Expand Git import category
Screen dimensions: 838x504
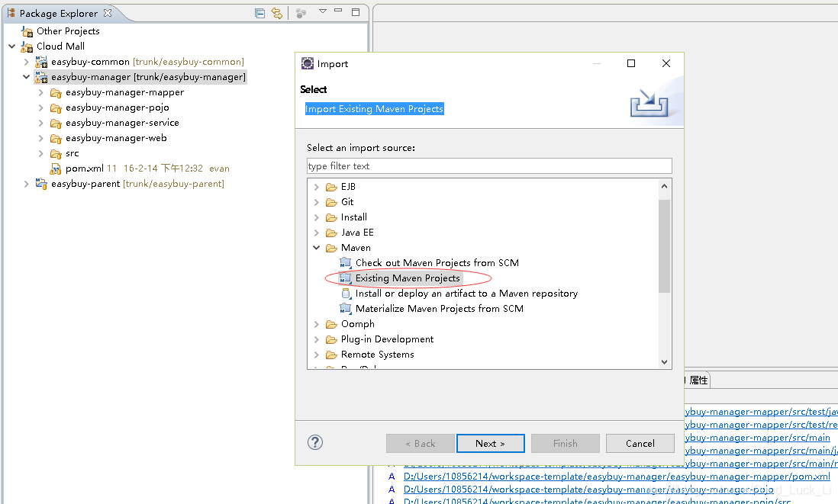(x=317, y=202)
